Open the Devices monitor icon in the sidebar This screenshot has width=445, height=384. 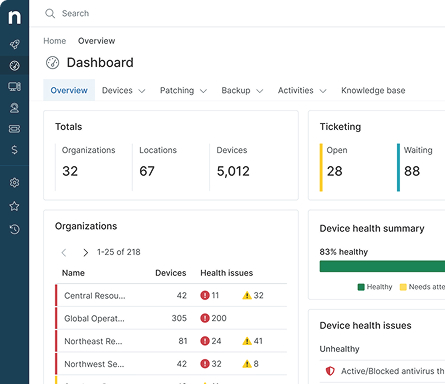point(14,87)
